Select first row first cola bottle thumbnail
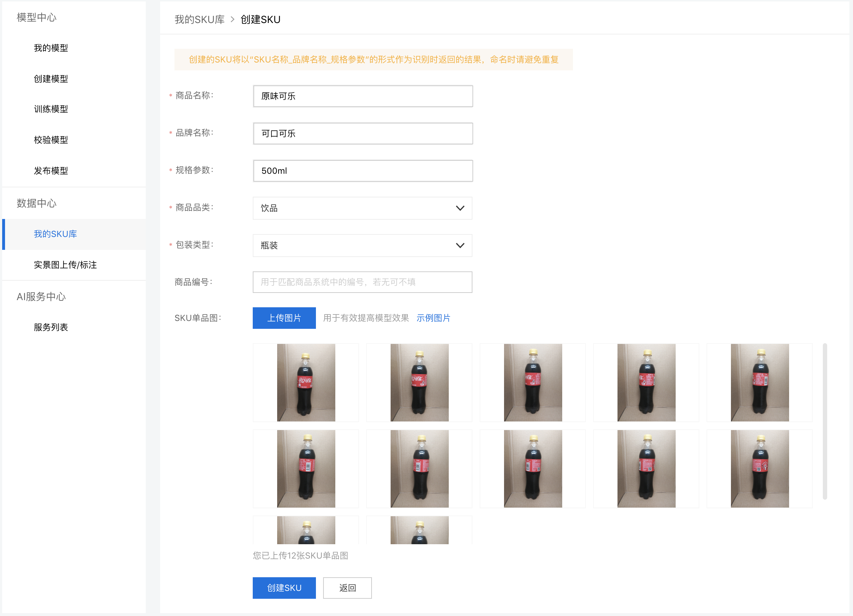Viewport: 853px width, 616px height. [x=306, y=382]
